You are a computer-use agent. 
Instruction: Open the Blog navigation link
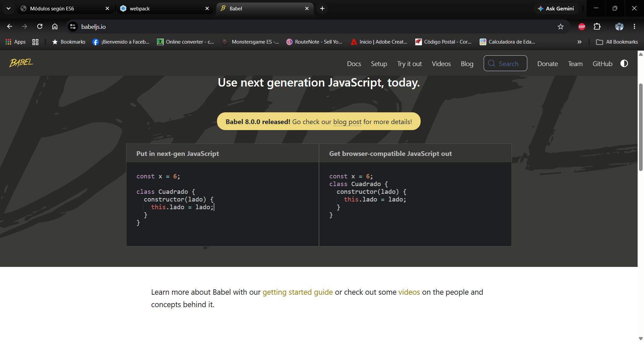(x=467, y=64)
